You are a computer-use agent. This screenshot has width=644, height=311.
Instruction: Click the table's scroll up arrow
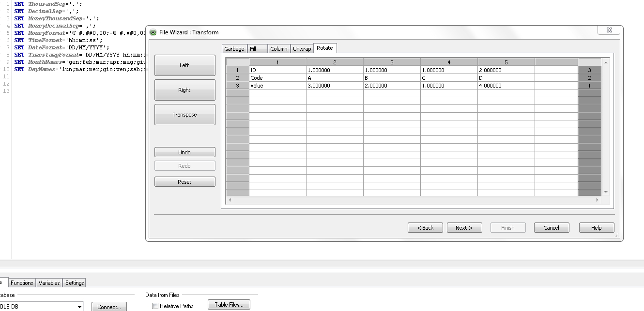coord(605,62)
